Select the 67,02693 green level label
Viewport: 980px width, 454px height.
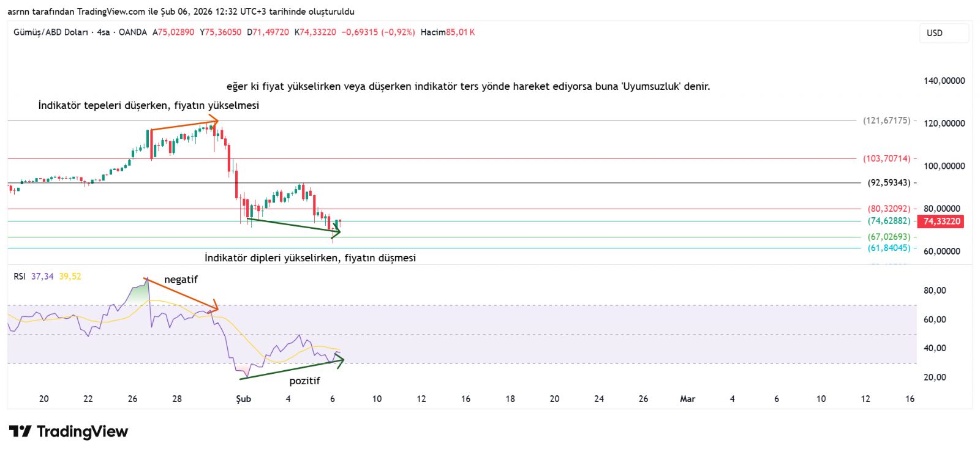point(888,237)
